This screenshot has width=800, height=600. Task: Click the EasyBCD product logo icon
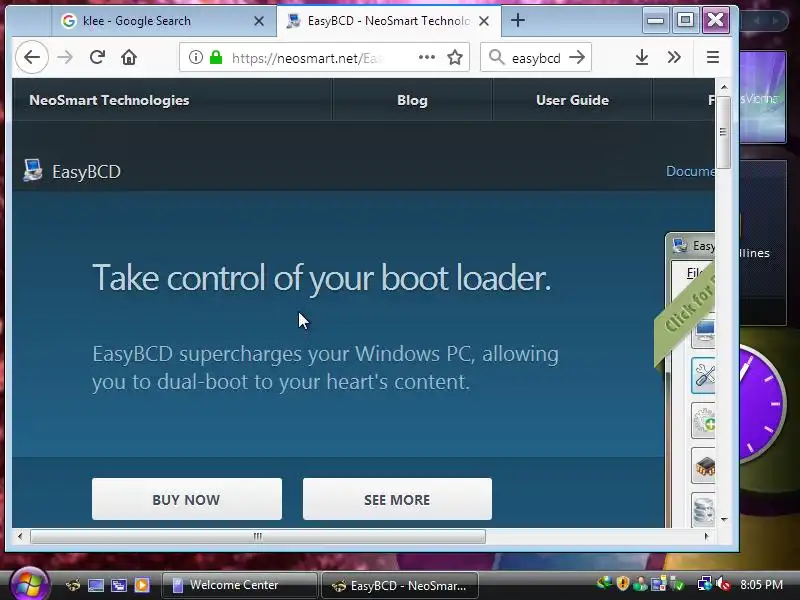(x=33, y=170)
